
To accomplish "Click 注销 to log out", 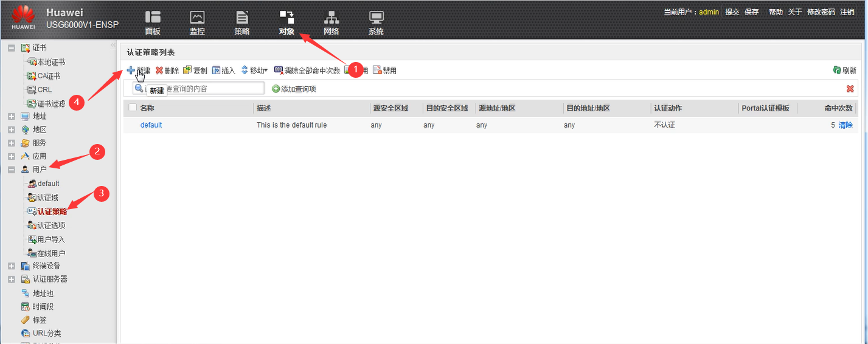I will point(847,12).
